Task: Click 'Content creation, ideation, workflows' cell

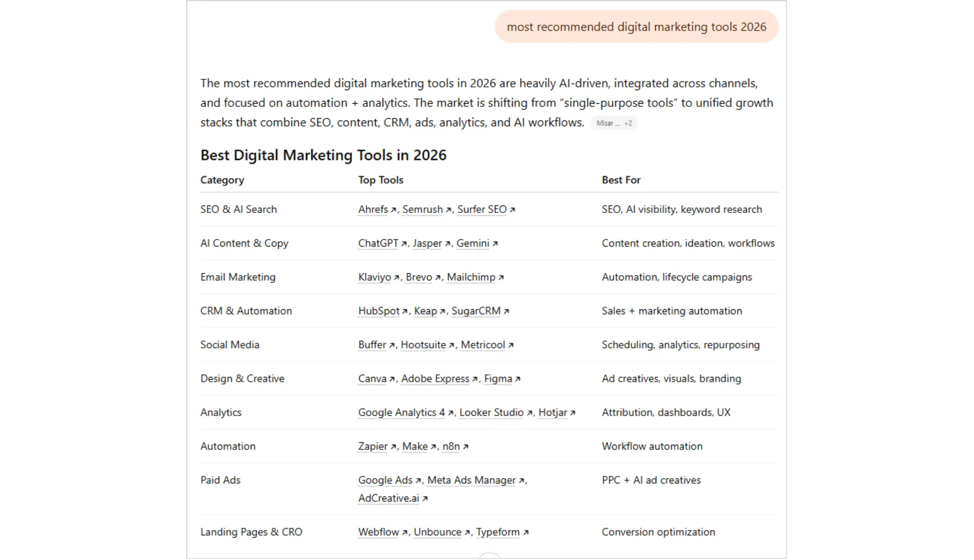Action: coord(688,243)
